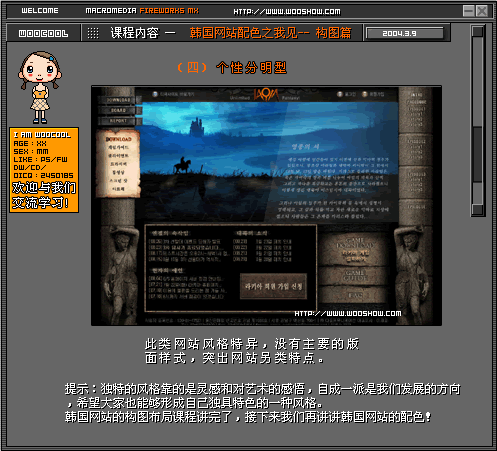Viewport: 497px width, 451px height.
Task: Open the GAME DOWNLOAD stone button
Action: pos(355,249)
